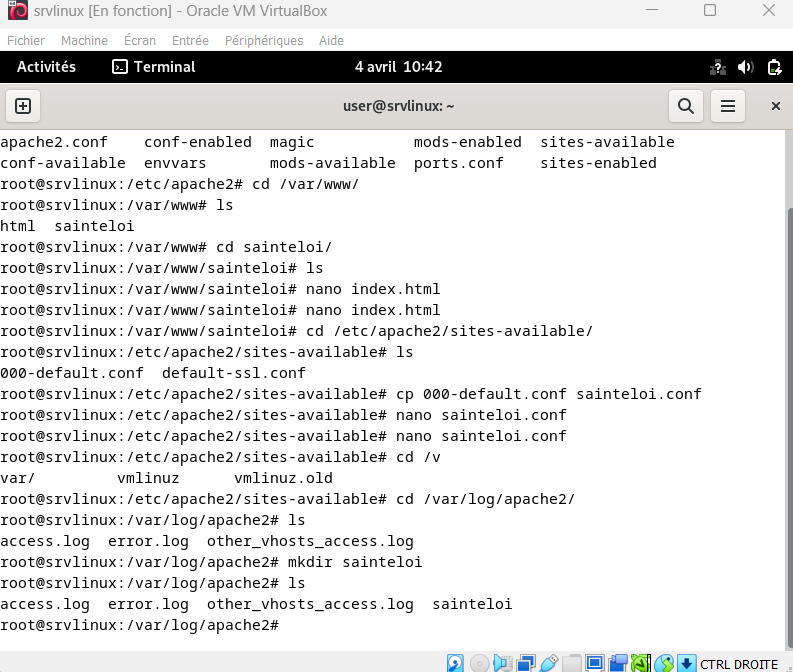Click the VirtualBox audio indicator icon
This screenshot has height=672, width=793.
click(x=502, y=662)
